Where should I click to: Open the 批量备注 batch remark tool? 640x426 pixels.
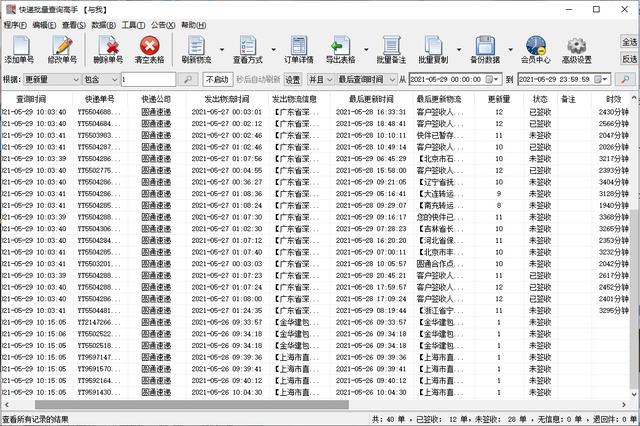coord(391,49)
